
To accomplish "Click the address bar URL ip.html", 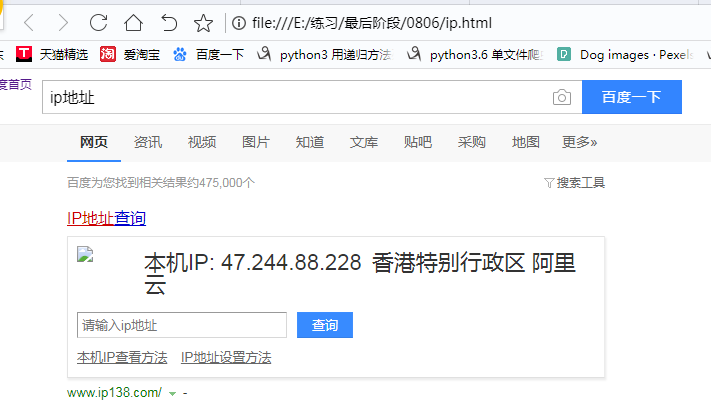I will coord(372,23).
